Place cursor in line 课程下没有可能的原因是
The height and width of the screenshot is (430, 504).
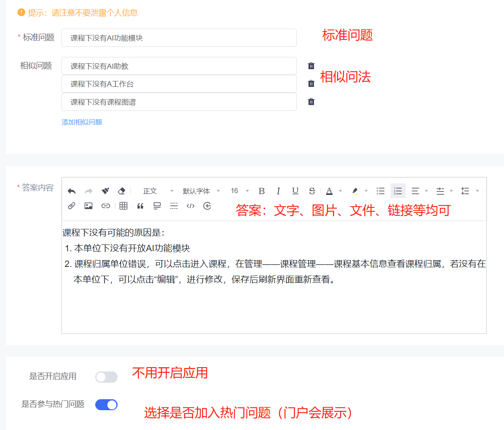click(x=113, y=233)
